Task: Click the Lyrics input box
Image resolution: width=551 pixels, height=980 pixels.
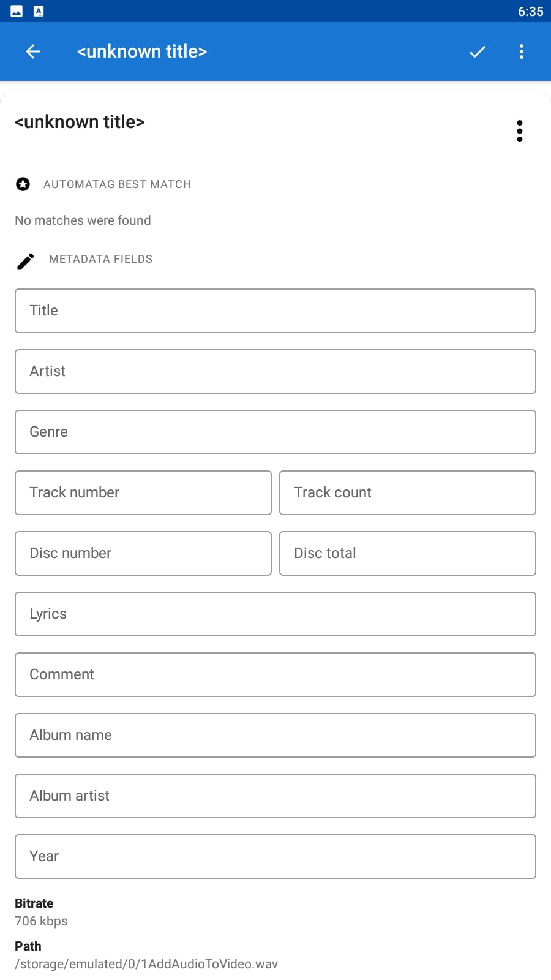Action: click(x=275, y=614)
